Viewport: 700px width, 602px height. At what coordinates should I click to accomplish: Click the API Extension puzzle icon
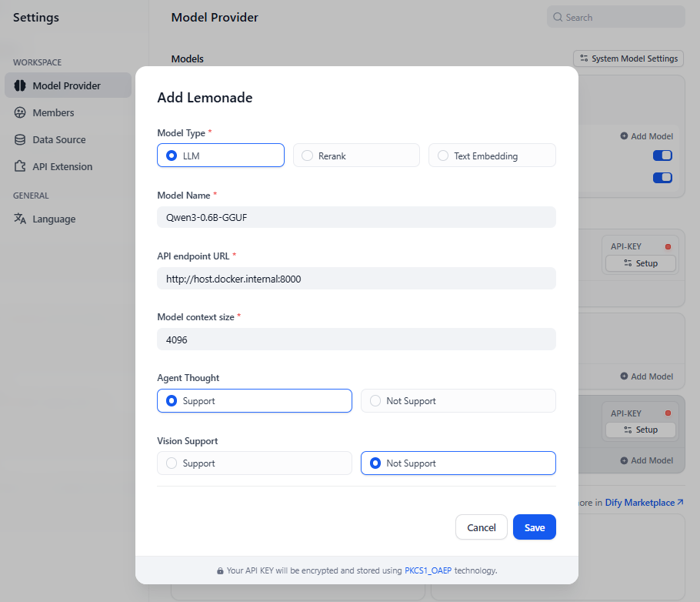point(20,166)
